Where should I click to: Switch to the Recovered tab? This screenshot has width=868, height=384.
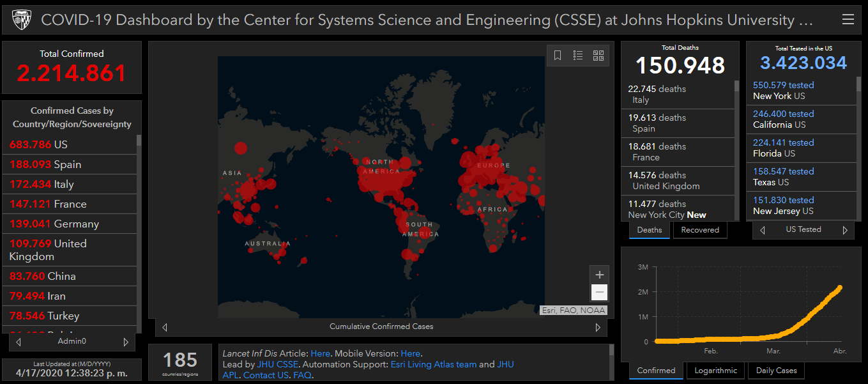(700, 230)
